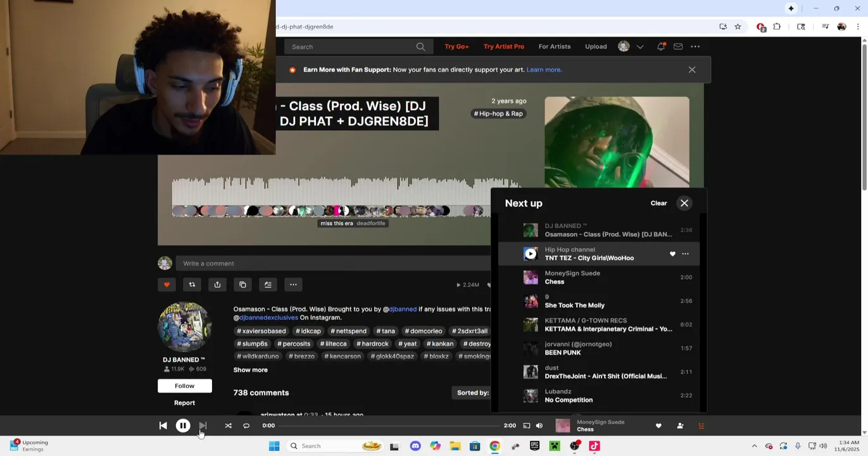This screenshot has height=456, width=868.
Task: Seek on the player progress bar
Action: point(389,426)
